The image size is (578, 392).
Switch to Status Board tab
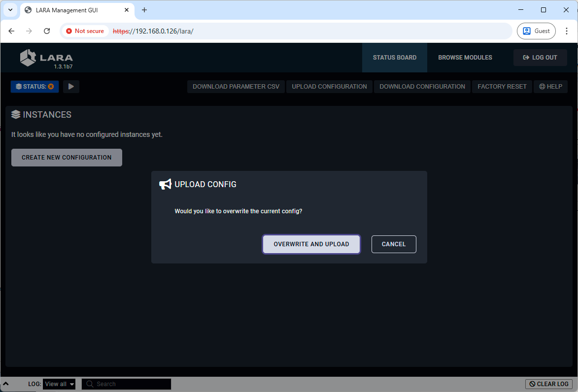tap(394, 58)
